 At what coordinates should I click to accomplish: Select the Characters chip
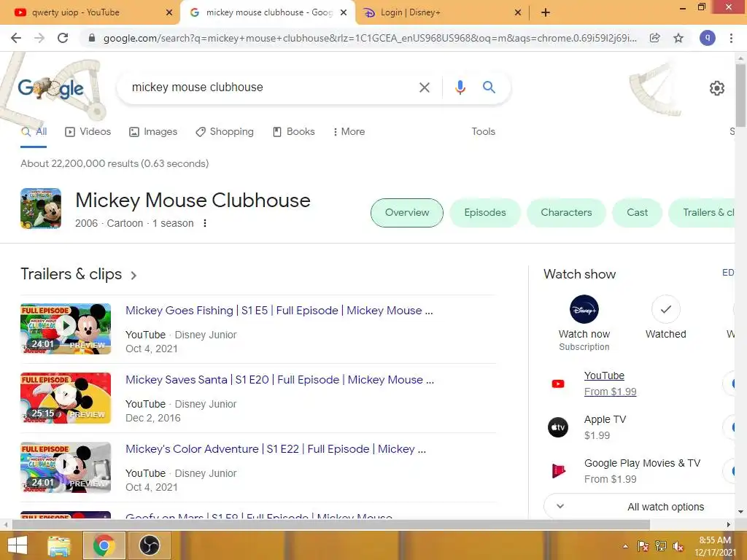pos(566,213)
